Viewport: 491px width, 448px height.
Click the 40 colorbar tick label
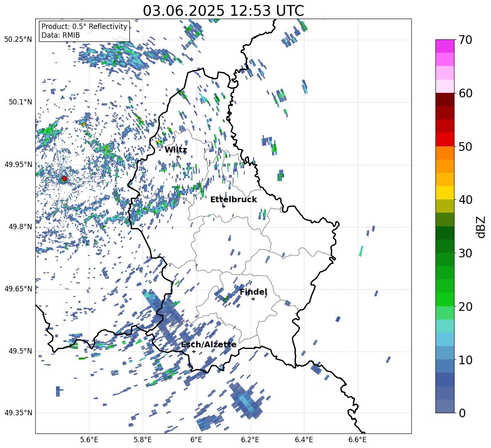tap(465, 200)
